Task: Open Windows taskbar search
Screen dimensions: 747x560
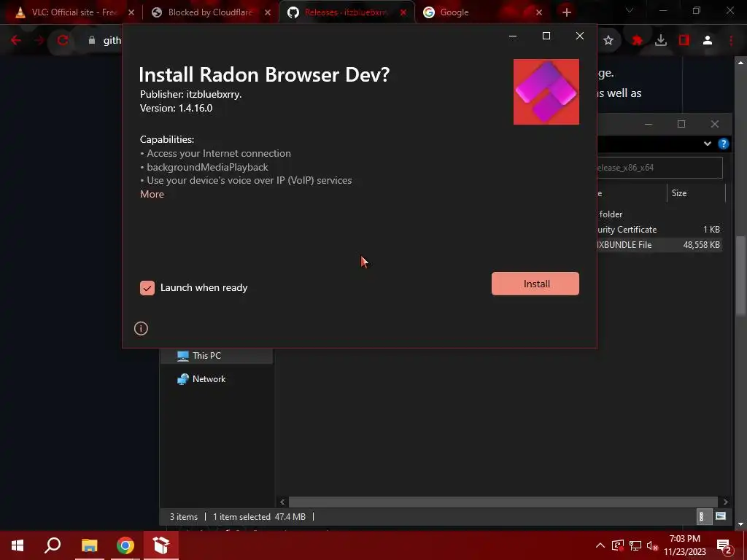Action: point(53,545)
